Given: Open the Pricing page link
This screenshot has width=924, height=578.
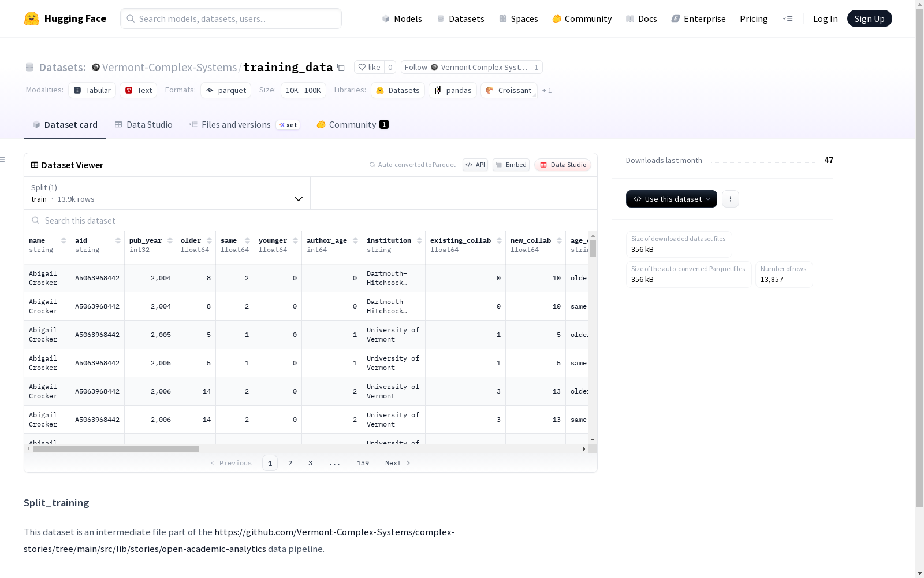Looking at the screenshot, I should point(754,18).
